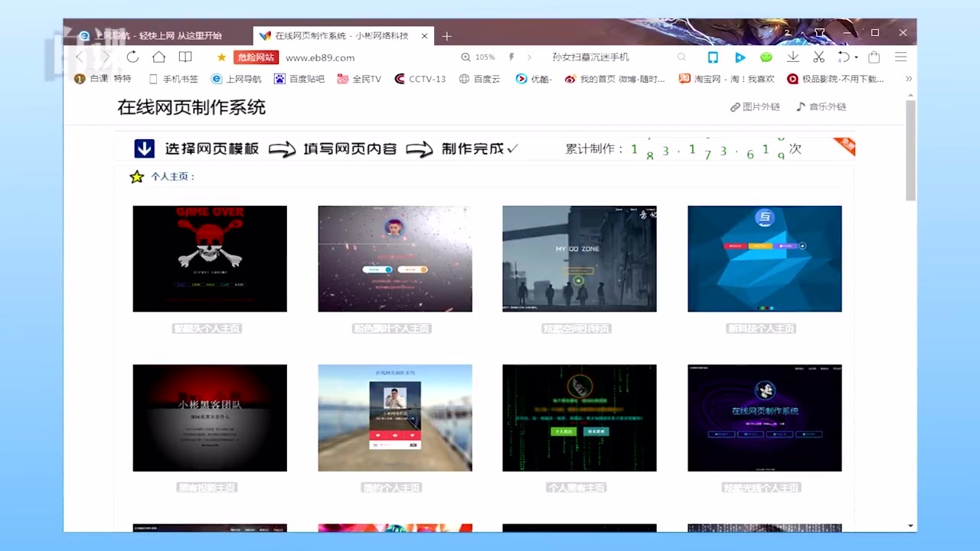Click the blue video play toolbar icon
Image resolution: width=980 pixels, height=551 pixels.
coord(740,57)
